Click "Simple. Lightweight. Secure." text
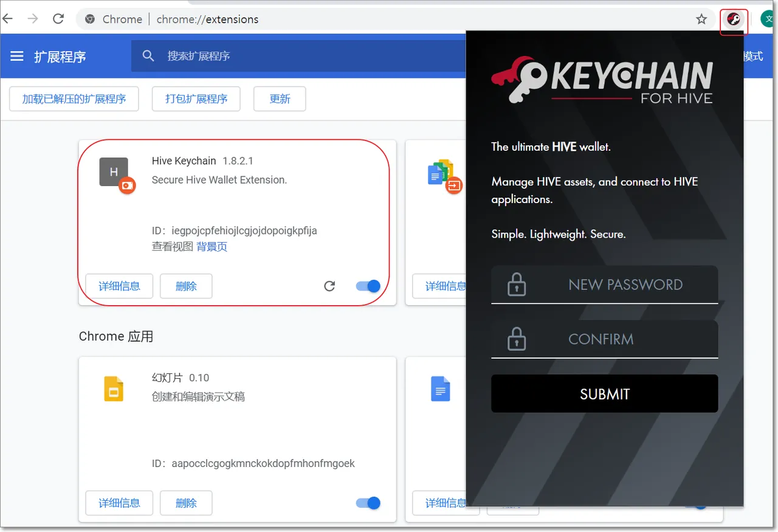 click(x=559, y=234)
